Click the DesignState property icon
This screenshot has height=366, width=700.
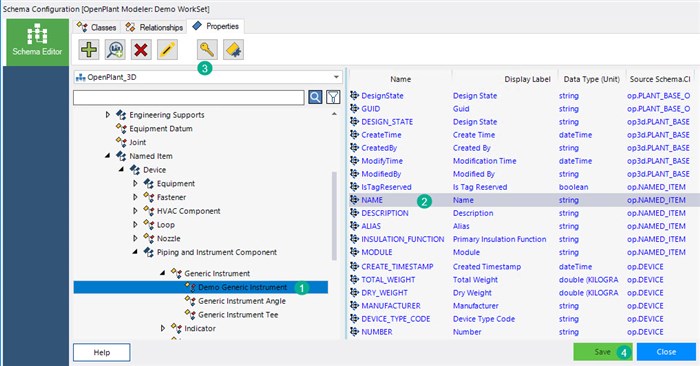pos(354,95)
